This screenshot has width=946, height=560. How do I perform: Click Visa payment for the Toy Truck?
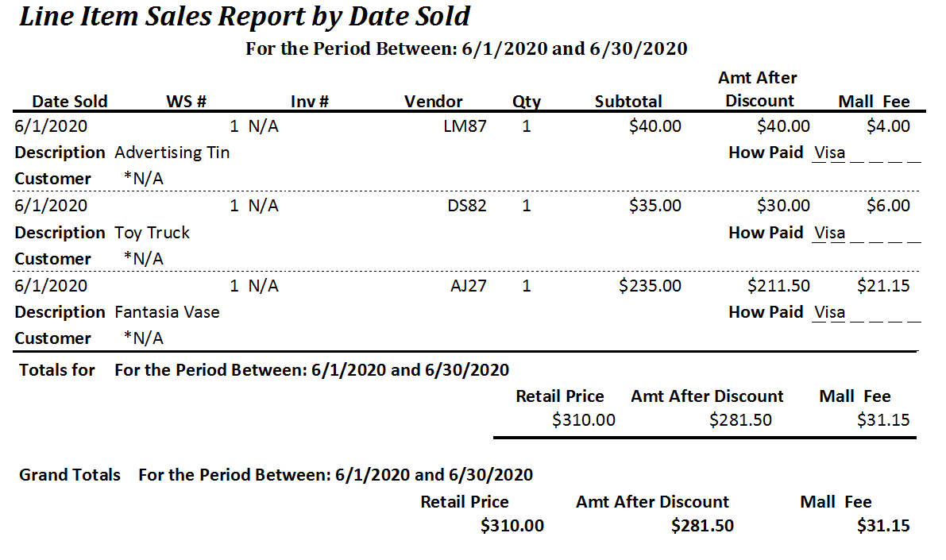829,233
